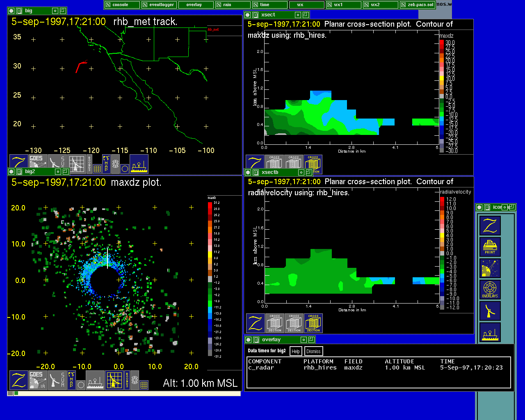Click the radialvelocity color scale legend
Screen dimensions: 525x420
click(x=442, y=253)
